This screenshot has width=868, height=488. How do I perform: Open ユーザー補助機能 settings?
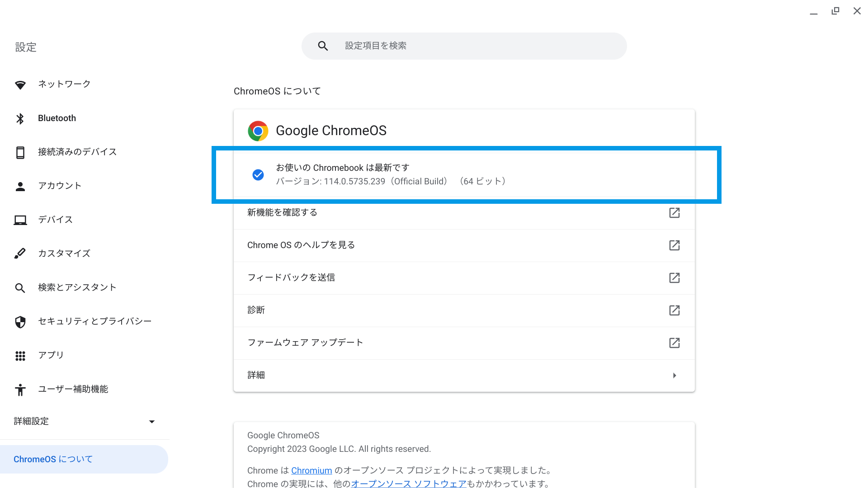click(x=85, y=389)
